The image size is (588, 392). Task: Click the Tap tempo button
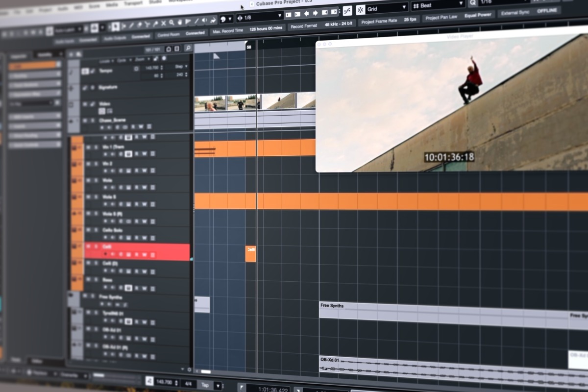point(205,385)
